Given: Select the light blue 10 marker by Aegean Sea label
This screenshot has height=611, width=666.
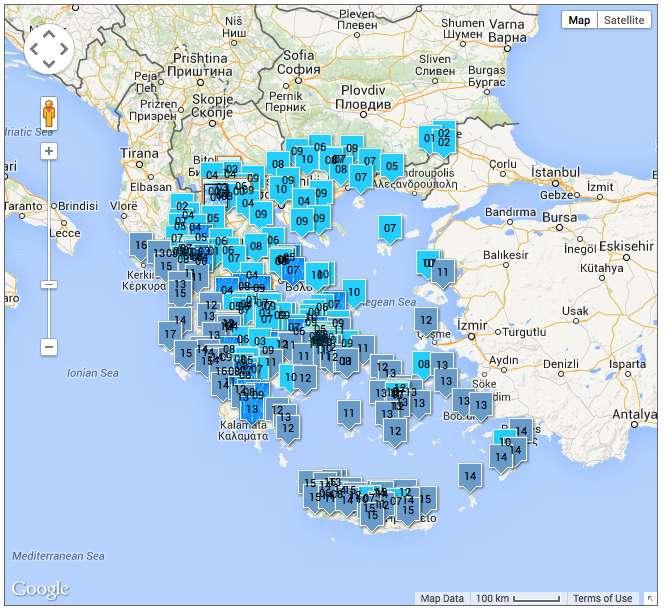Looking at the screenshot, I should [354, 294].
